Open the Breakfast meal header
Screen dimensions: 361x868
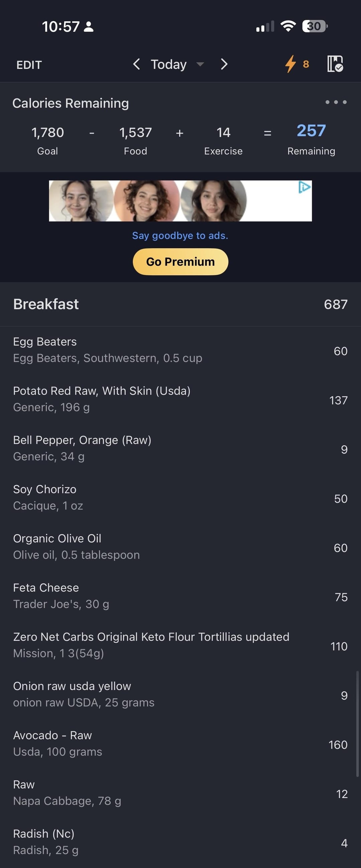tap(46, 304)
